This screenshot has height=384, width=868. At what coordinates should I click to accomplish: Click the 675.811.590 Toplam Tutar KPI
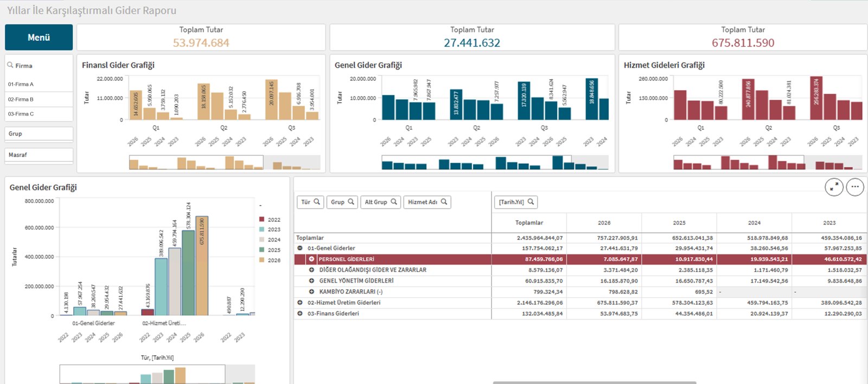(x=743, y=43)
